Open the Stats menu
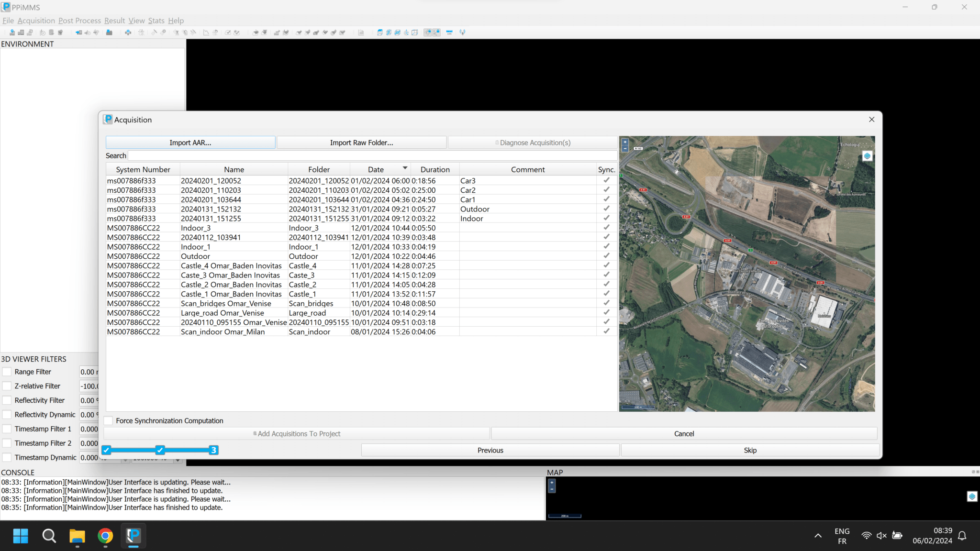 click(x=156, y=21)
